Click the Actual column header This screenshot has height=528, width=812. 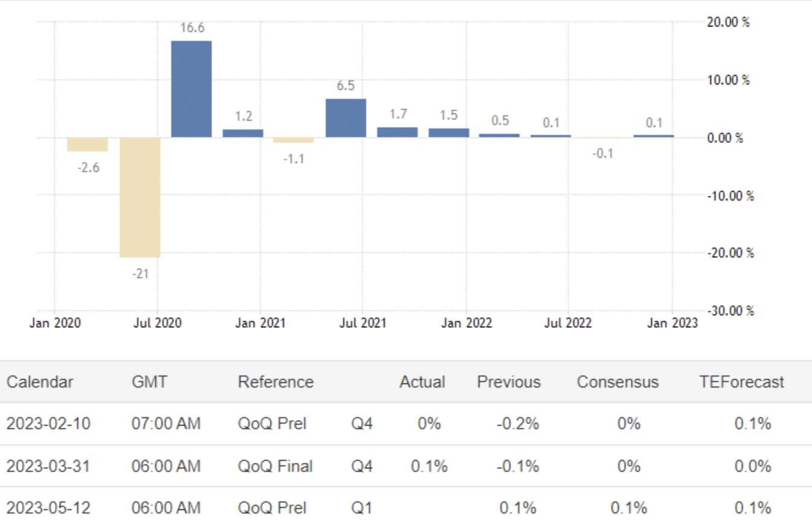(422, 382)
